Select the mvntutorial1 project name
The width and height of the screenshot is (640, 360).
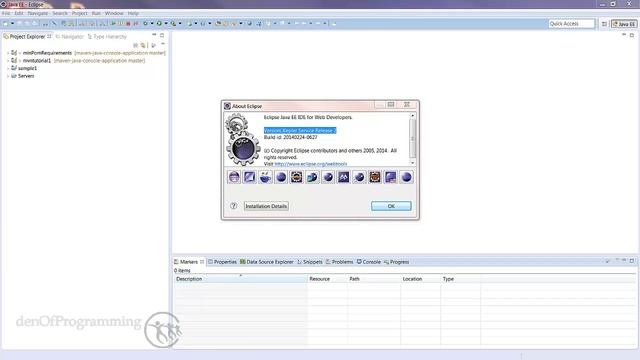(37, 61)
